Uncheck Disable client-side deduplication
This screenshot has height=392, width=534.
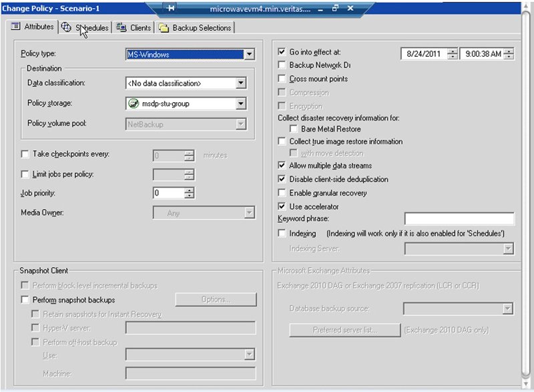coord(282,179)
